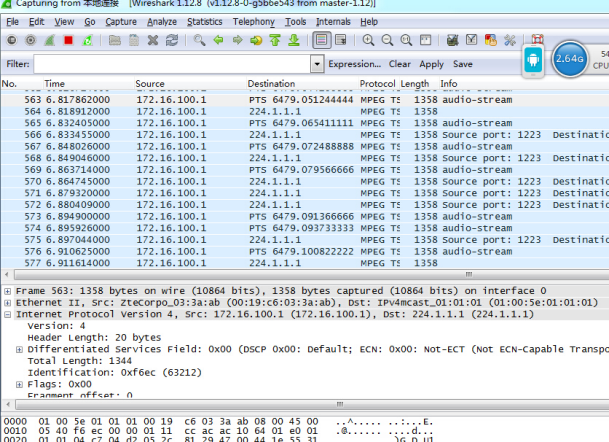Jump to last packet icon
Viewport: 609px width, 442px height.
point(294,40)
